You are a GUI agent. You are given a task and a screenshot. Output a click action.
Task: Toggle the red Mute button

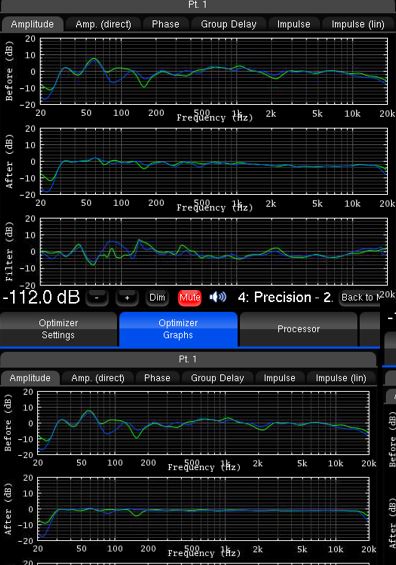click(x=190, y=298)
